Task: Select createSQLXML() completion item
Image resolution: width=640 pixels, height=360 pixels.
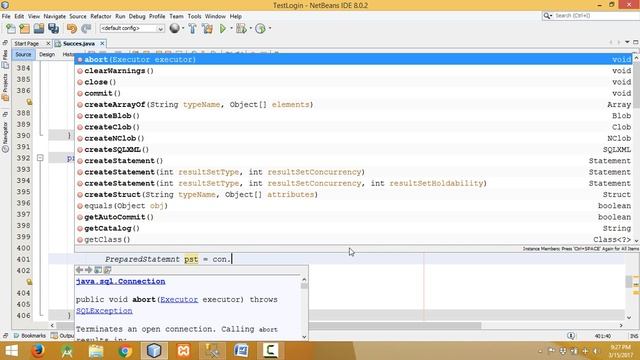Action: 353,149
